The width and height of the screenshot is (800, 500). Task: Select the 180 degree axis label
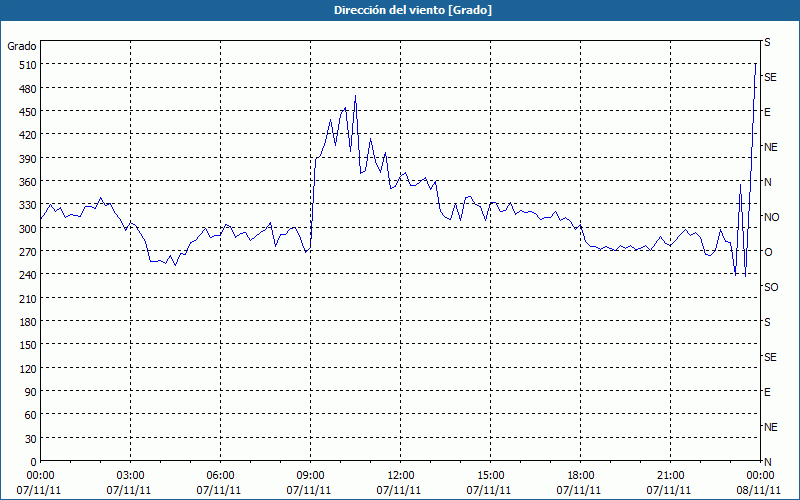click(29, 322)
